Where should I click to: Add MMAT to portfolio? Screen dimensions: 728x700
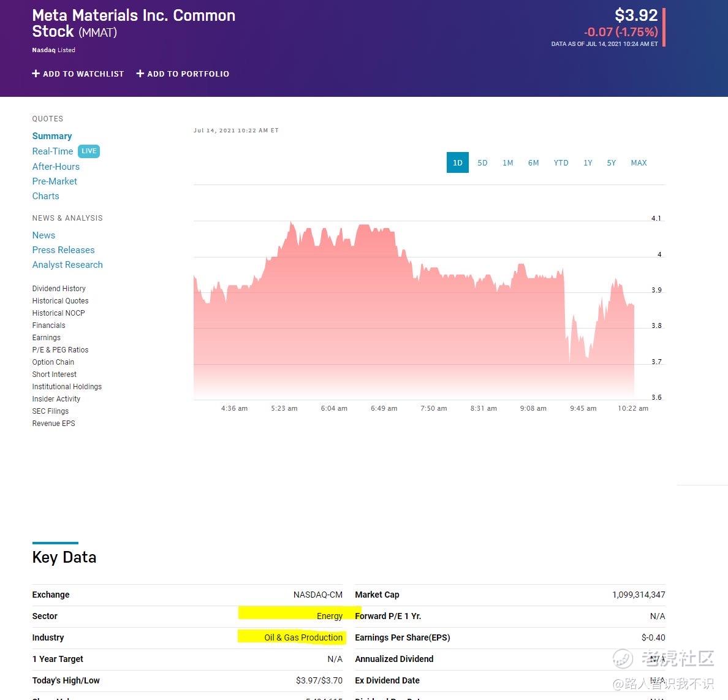click(183, 74)
